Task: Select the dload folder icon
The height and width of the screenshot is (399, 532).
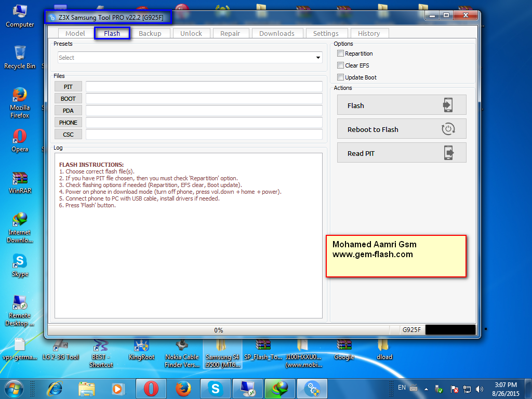Action: (384, 350)
